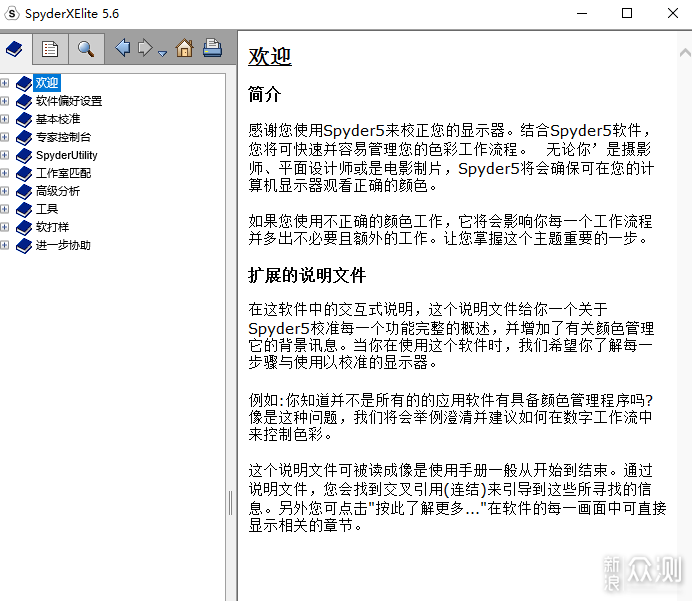This screenshot has height=601, width=692.
Task: Click the pane splitter grip handle
Action: tap(230, 503)
